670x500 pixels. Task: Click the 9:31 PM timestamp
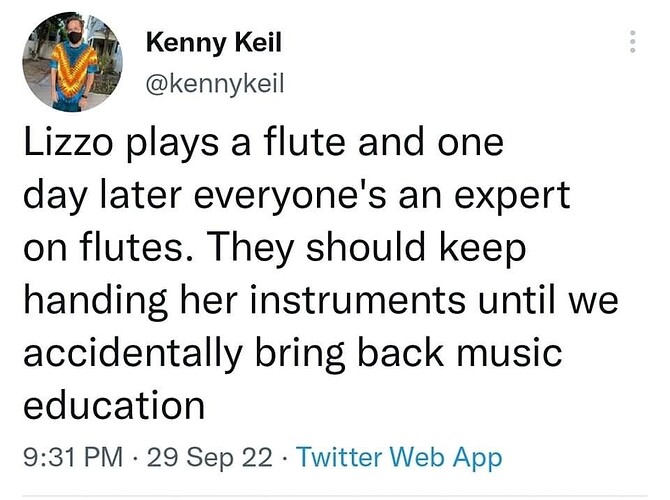pyautogui.click(x=71, y=458)
